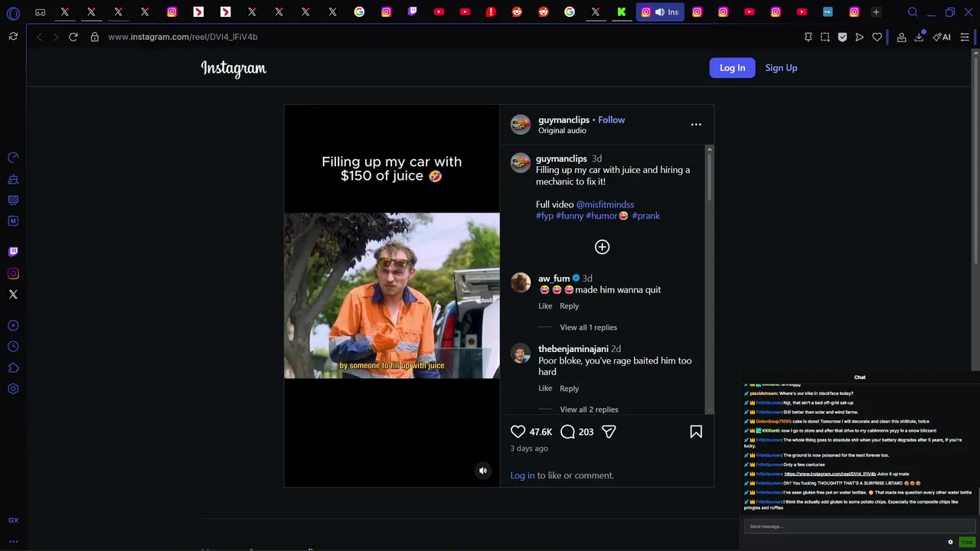Open the Aria AI button
Screen dimensions: 980x551
pyautogui.click(x=942, y=37)
